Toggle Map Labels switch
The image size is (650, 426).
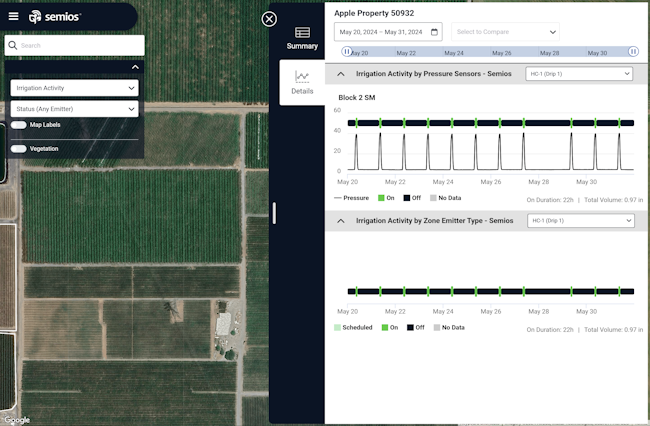click(x=19, y=125)
